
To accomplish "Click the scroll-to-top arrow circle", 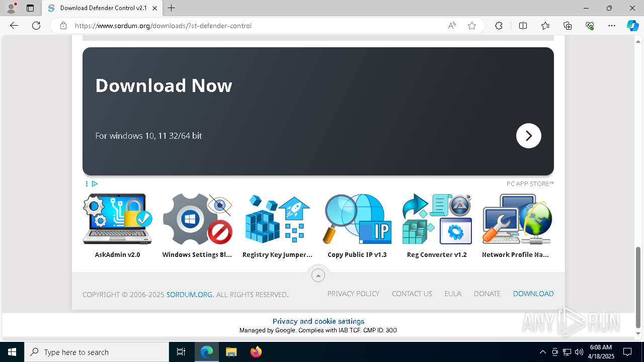I will coord(318,275).
